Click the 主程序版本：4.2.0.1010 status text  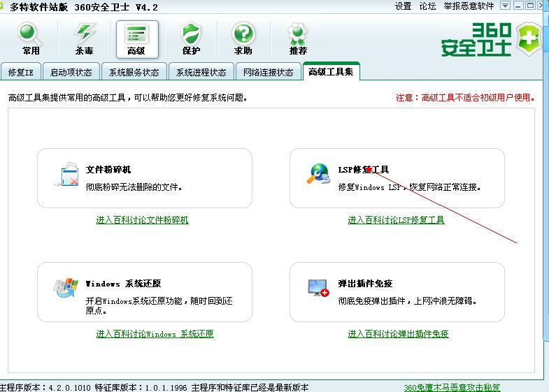45,387
